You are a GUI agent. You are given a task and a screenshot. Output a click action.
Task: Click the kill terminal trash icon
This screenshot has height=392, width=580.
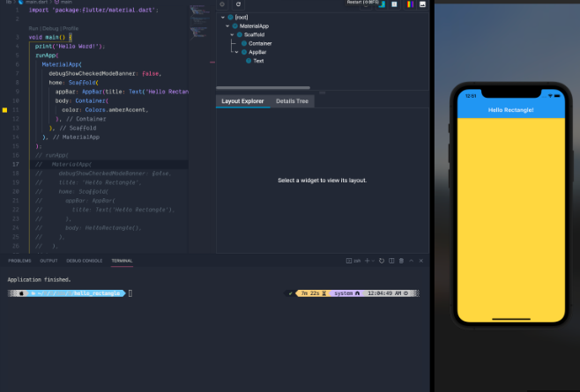pos(401,261)
